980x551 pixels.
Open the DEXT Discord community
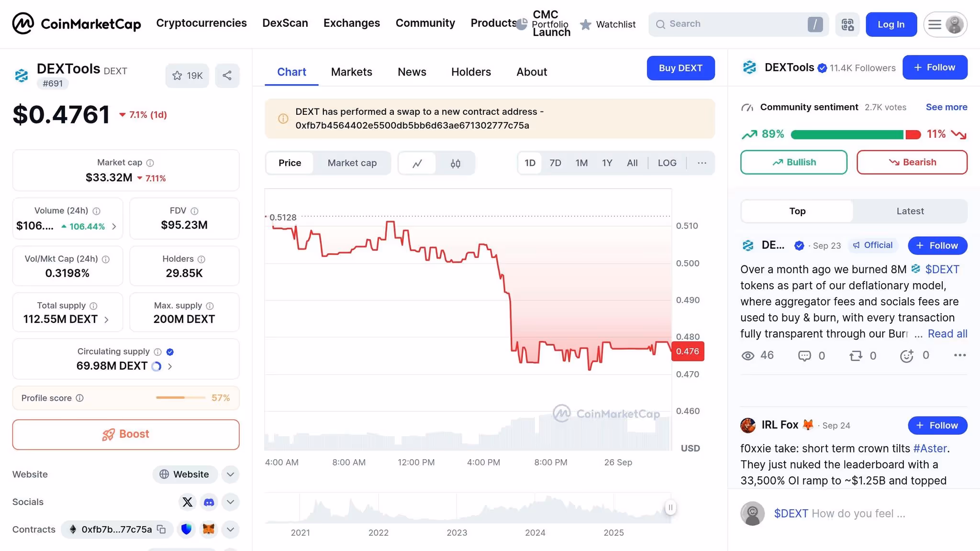tap(209, 502)
